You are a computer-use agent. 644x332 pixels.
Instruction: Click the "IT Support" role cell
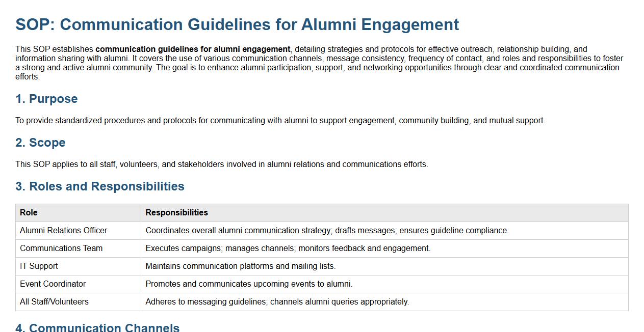(x=39, y=266)
